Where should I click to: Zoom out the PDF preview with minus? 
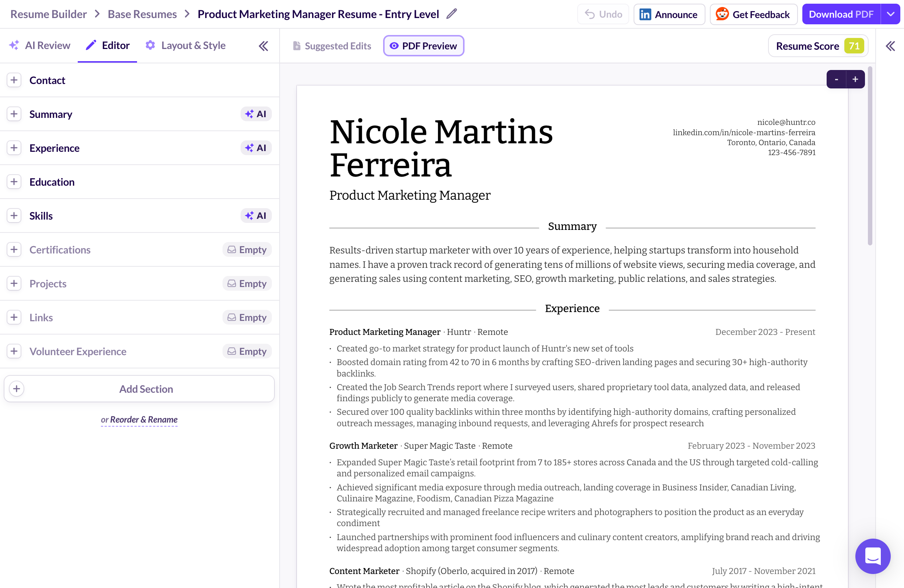[836, 79]
